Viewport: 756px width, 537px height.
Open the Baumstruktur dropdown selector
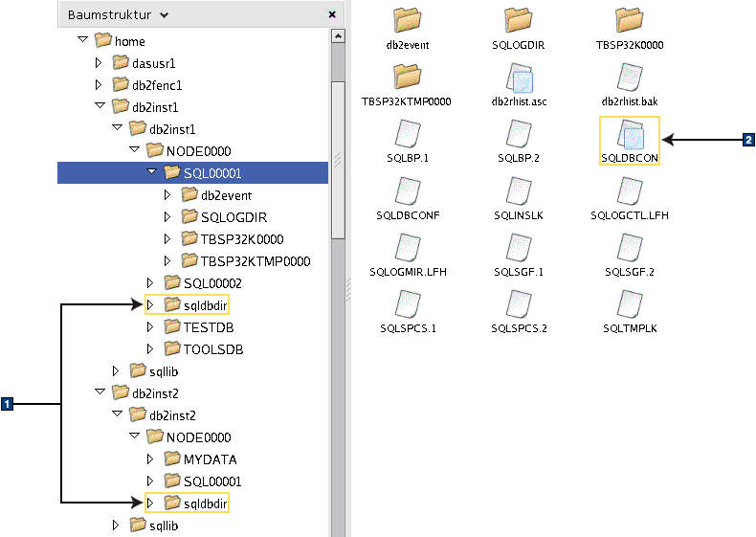pos(118,15)
